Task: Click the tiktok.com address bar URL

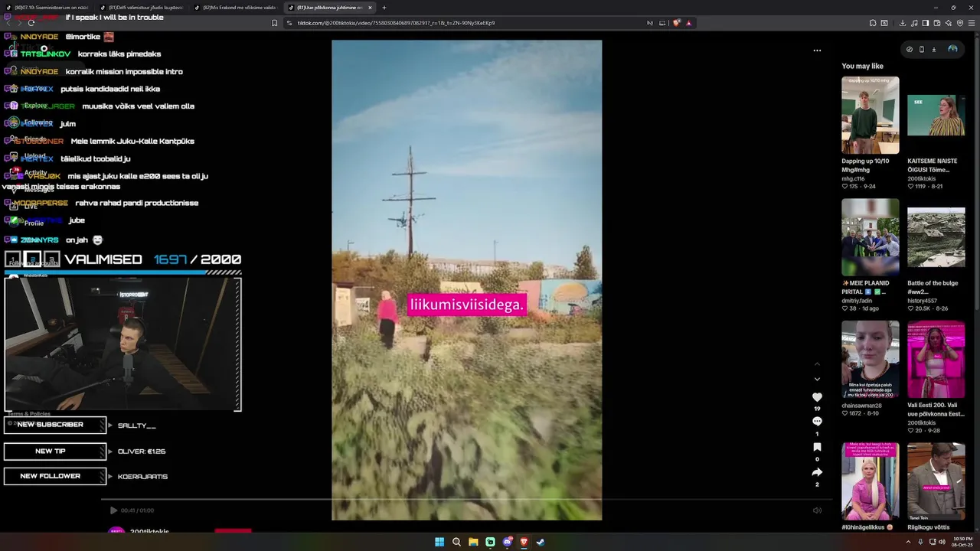Action: click(x=396, y=23)
